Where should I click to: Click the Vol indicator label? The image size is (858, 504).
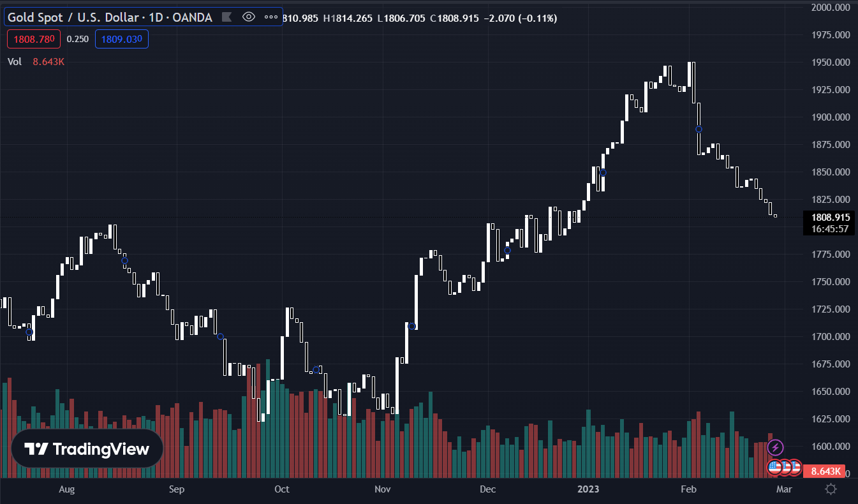(x=15, y=61)
